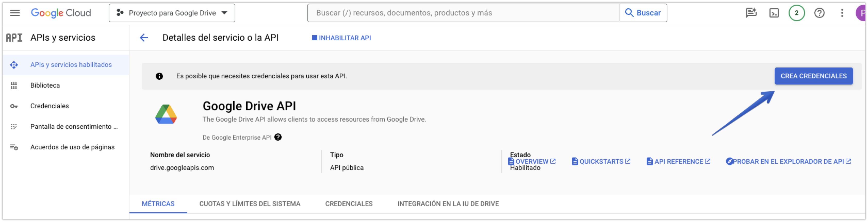
Task: Click the Buscar search button
Action: 643,13
